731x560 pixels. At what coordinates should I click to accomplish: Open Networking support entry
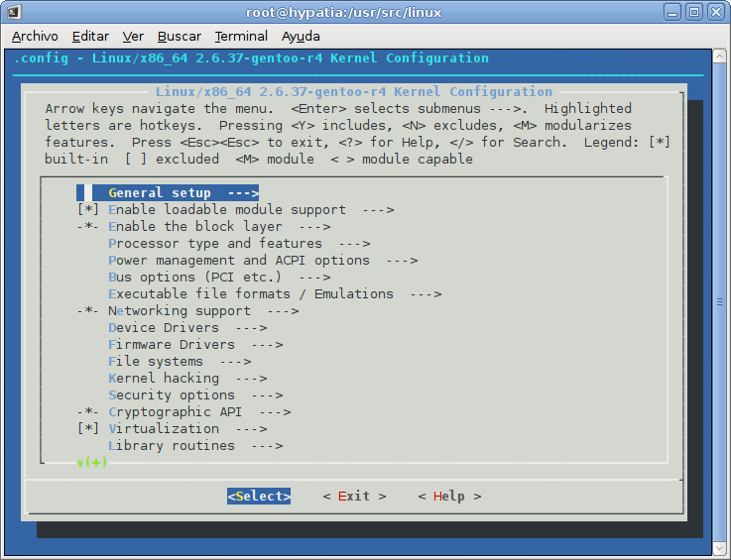click(203, 311)
